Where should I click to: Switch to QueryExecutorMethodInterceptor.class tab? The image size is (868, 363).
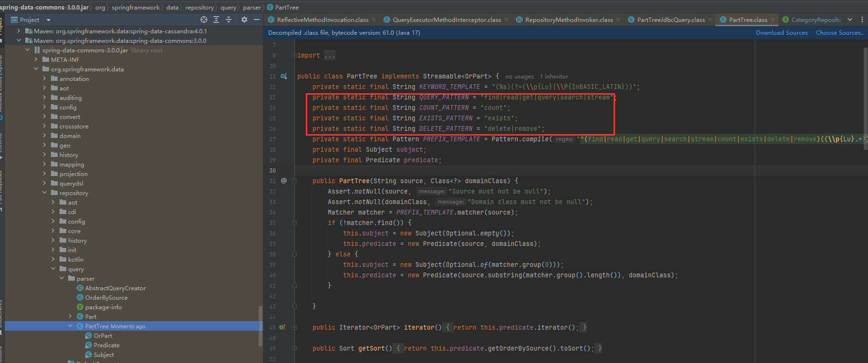tap(446, 20)
